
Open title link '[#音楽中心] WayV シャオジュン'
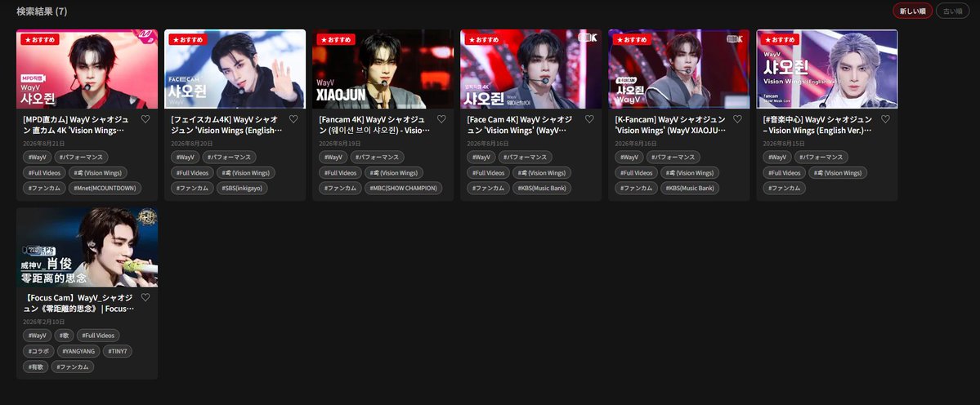pos(818,125)
